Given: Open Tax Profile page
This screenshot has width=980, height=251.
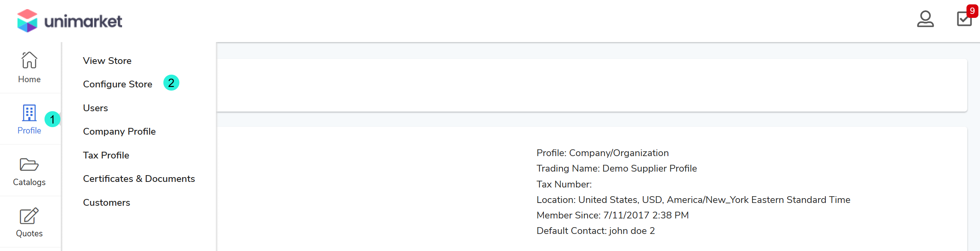Looking at the screenshot, I should pos(106,155).
